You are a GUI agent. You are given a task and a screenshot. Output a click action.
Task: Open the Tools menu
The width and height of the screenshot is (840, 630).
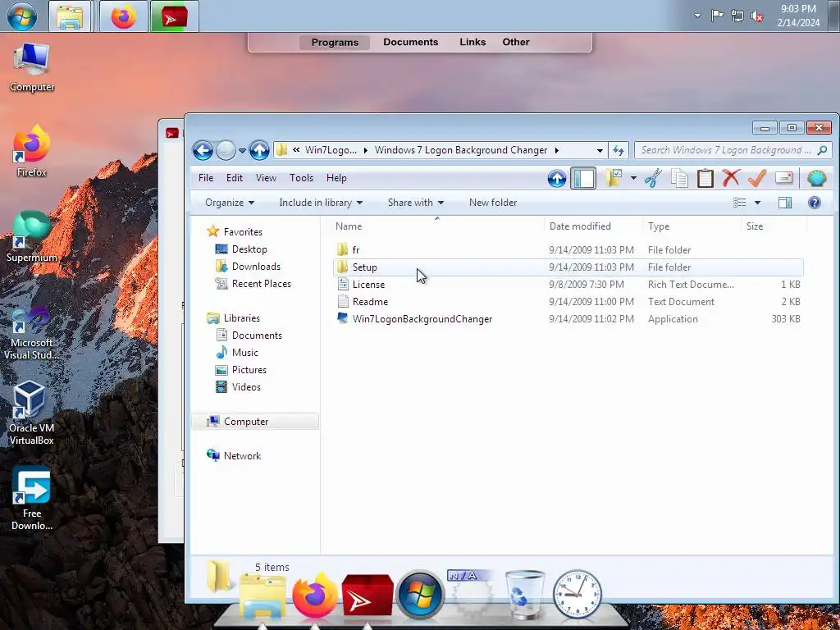301,178
